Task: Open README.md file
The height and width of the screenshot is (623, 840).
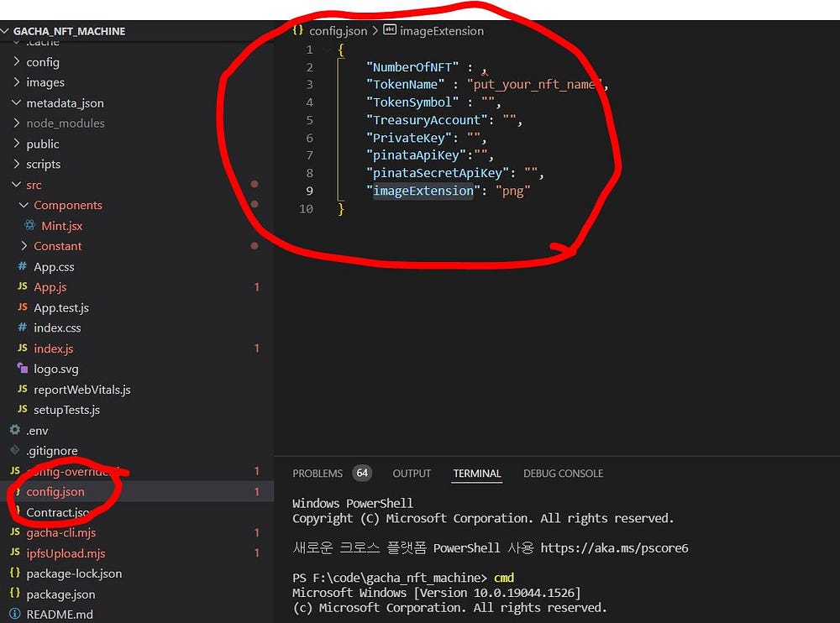Action: (60, 615)
